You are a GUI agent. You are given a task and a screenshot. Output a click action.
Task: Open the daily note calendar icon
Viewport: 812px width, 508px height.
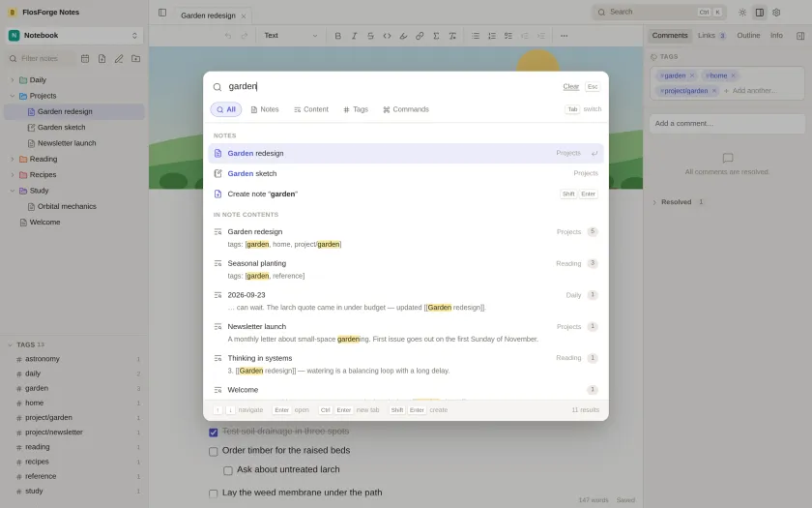[x=85, y=59]
